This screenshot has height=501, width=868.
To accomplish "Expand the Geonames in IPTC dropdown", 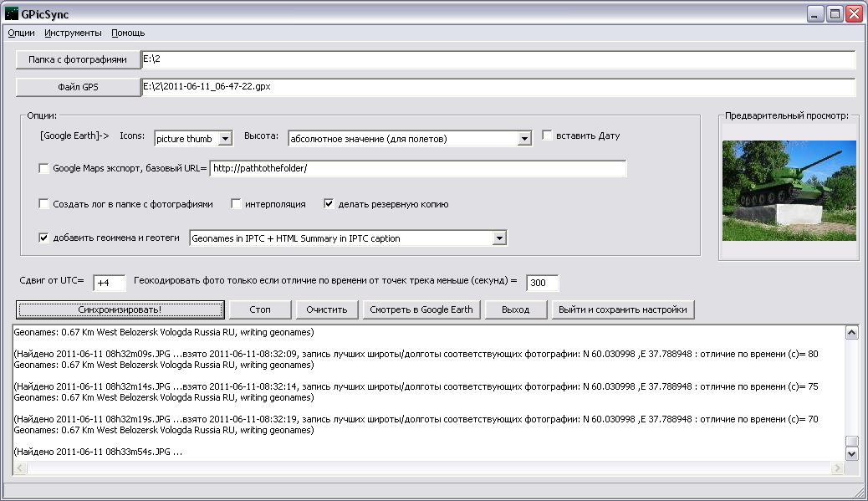I will [x=499, y=239].
